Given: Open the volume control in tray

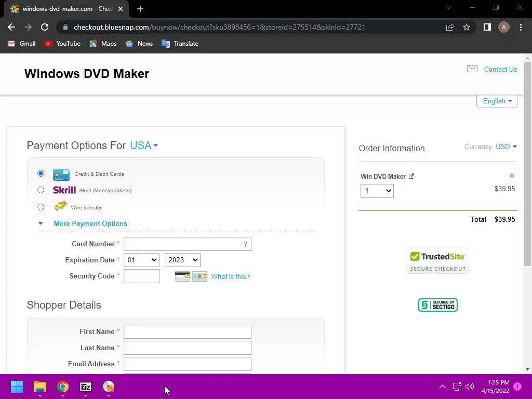Looking at the screenshot, I should (470, 387).
